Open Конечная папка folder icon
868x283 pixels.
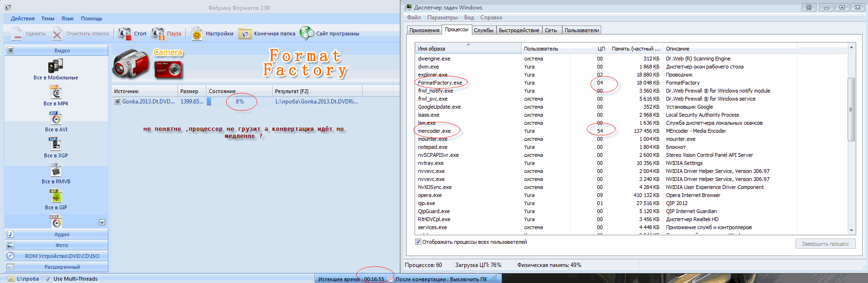tap(245, 34)
